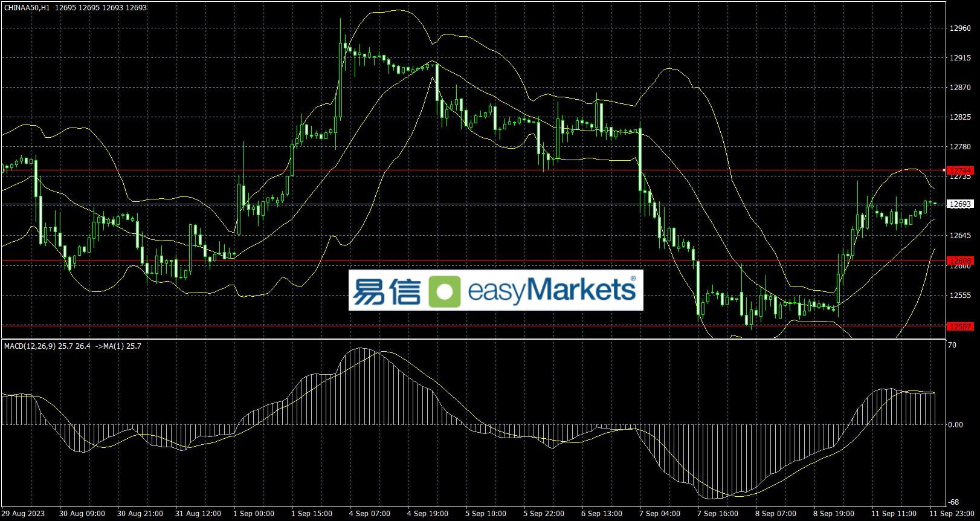Click the 30 Aug 21:00 time label
The width and height of the screenshot is (980, 521).
(140, 514)
